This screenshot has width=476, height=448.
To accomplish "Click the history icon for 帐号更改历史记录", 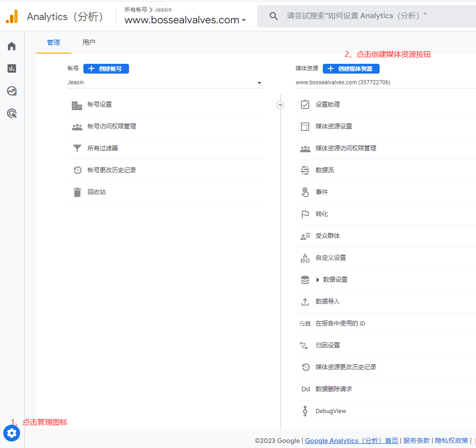I will 77,170.
